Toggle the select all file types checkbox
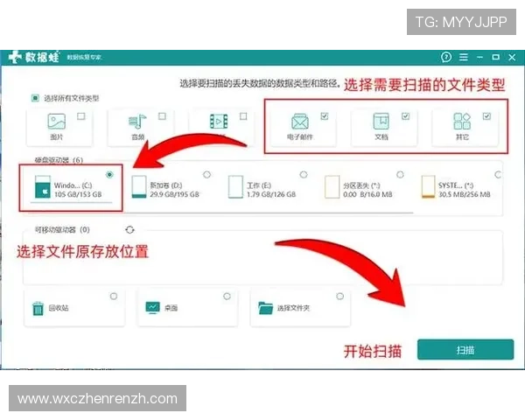Viewport: 525px width, 420px height. tap(35, 98)
